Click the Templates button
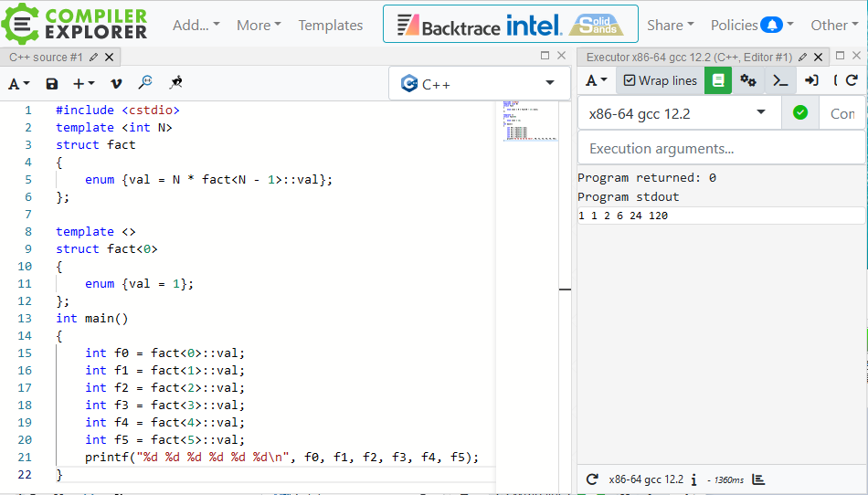This screenshot has width=868, height=495. point(331,25)
